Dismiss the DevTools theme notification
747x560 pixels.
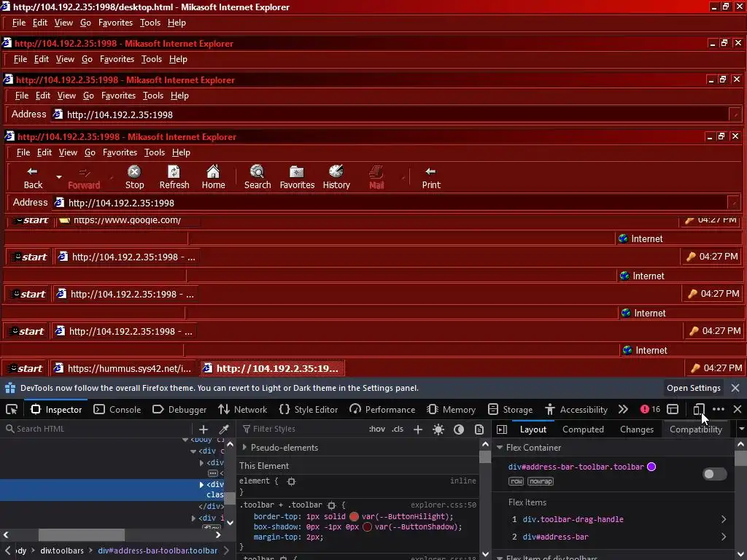(x=735, y=388)
